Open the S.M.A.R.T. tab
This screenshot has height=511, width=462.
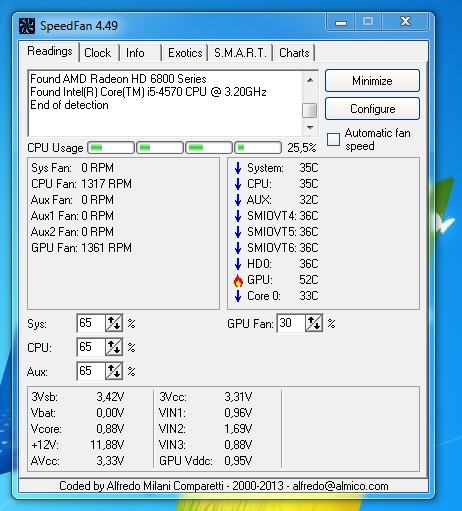240,53
